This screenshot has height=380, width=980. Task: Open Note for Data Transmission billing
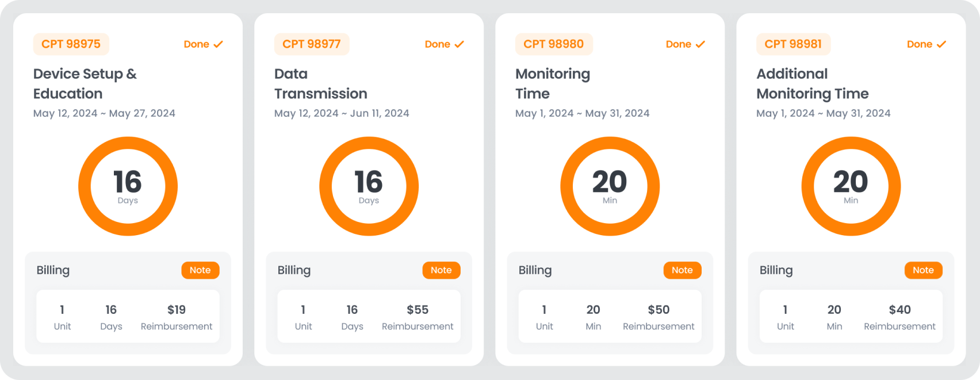coord(441,270)
